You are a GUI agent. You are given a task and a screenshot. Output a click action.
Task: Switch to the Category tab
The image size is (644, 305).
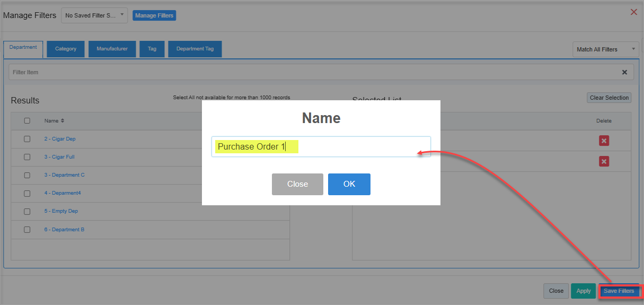(66, 49)
